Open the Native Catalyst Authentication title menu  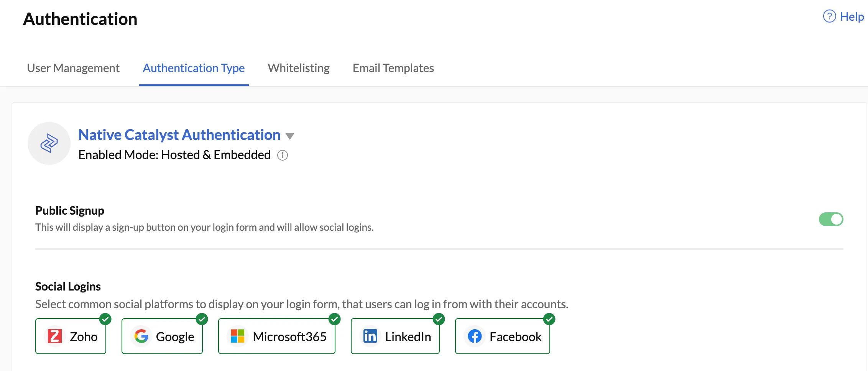[x=179, y=135]
